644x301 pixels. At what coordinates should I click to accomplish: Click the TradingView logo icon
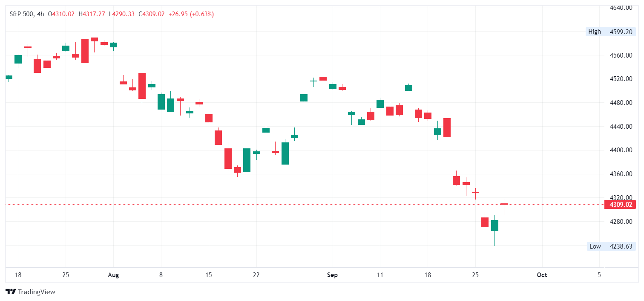(11, 292)
